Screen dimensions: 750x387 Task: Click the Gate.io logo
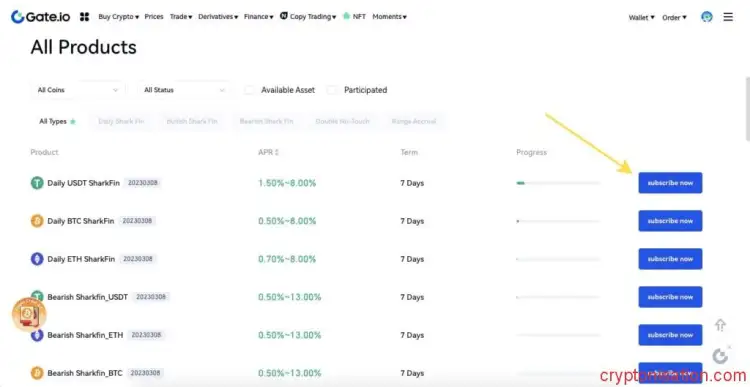click(x=41, y=17)
